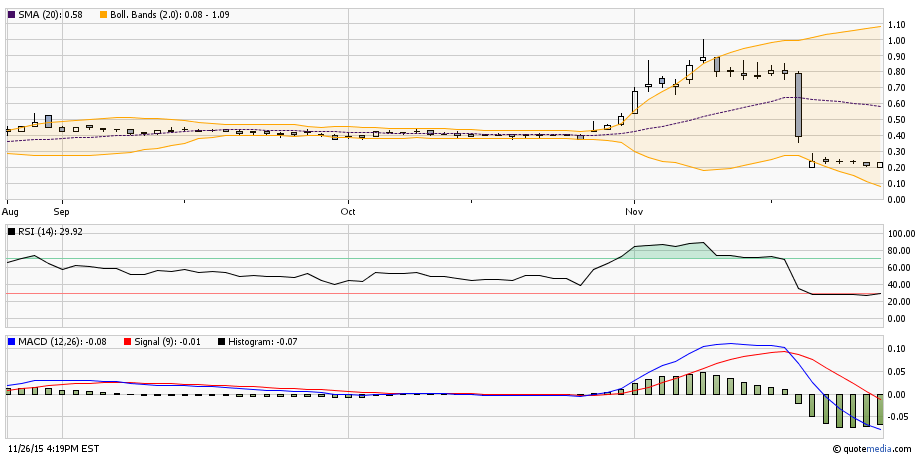
Task: Click the 11/26/15 4:19PM EST timestamp
Action: tap(52, 449)
